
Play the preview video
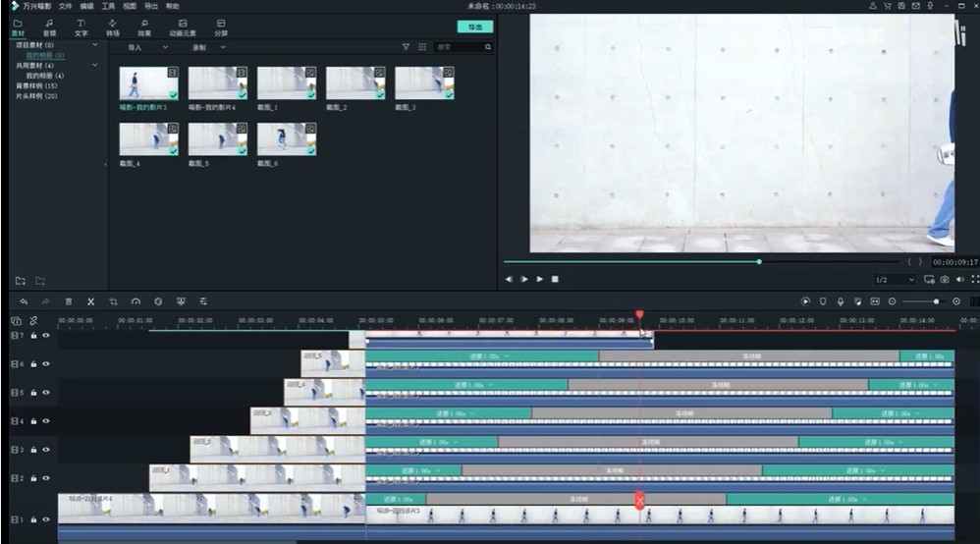[x=539, y=279]
